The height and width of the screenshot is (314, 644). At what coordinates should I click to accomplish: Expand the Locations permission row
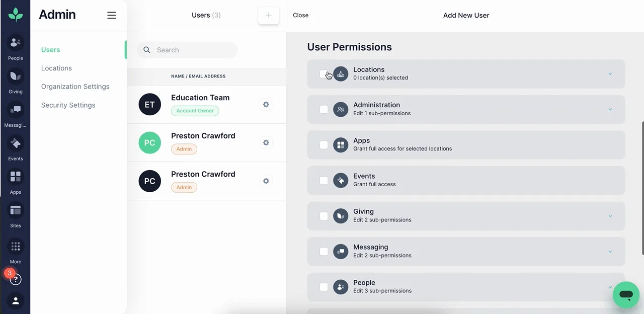click(x=610, y=74)
